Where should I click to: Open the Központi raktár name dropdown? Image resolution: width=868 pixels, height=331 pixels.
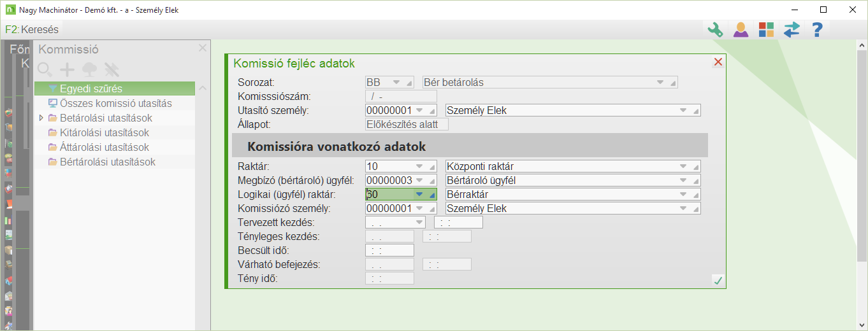tap(684, 167)
